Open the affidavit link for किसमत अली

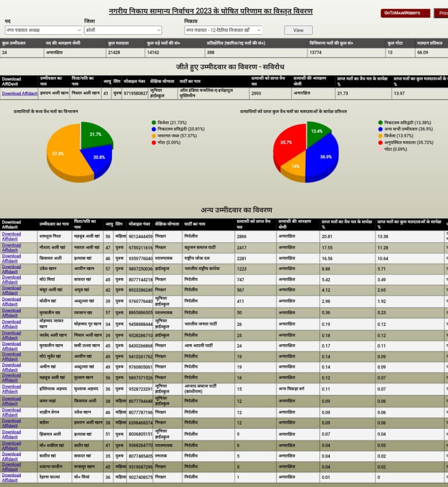pyautogui.click(x=11, y=258)
